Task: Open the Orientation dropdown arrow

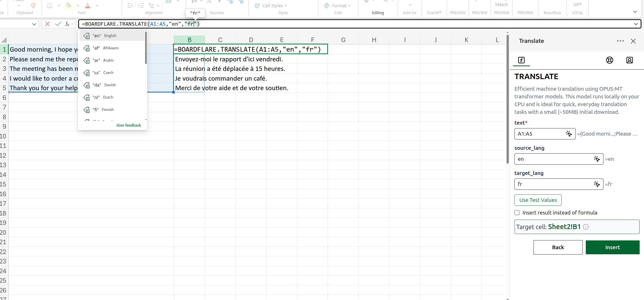Action: point(158,5)
